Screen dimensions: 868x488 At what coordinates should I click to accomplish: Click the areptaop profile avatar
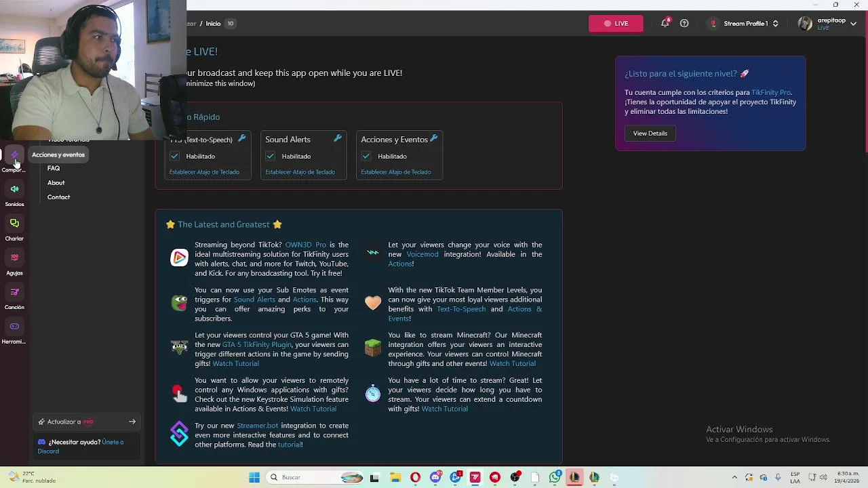tap(805, 23)
